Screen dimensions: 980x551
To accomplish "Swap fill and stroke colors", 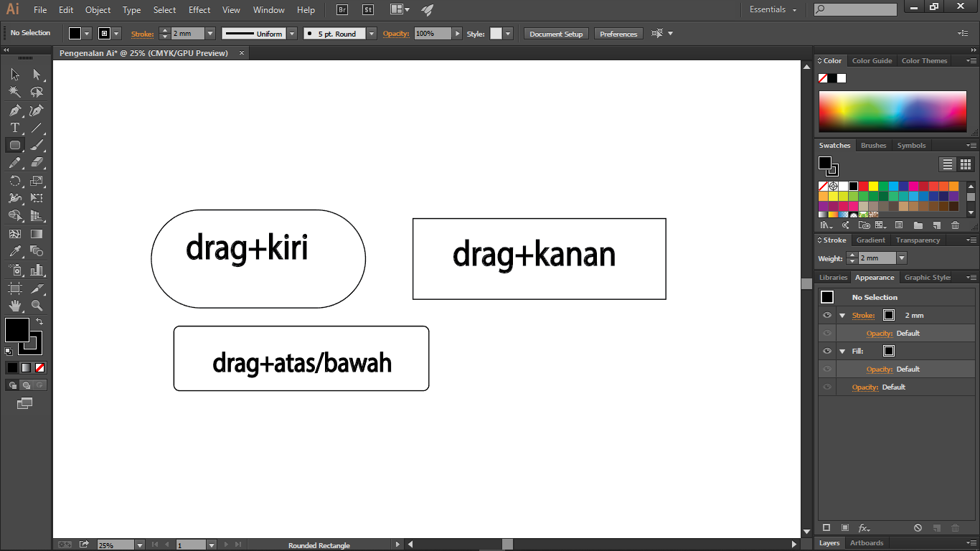I will coord(39,321).
